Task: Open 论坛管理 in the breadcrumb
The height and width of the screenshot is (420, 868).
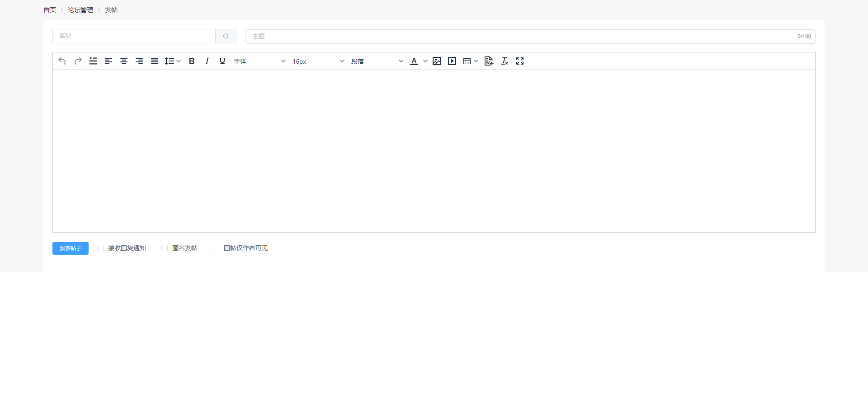Action: (80, 10)
